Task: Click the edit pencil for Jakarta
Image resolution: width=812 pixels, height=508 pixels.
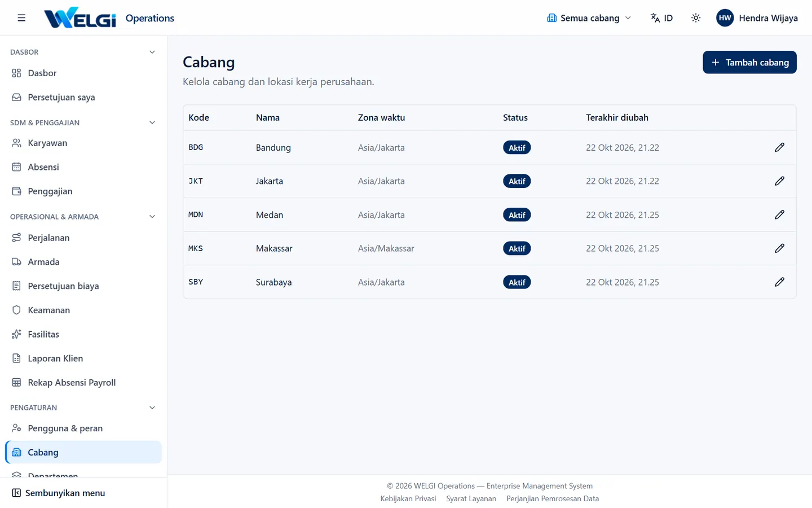Action: (x=779, y=181)
